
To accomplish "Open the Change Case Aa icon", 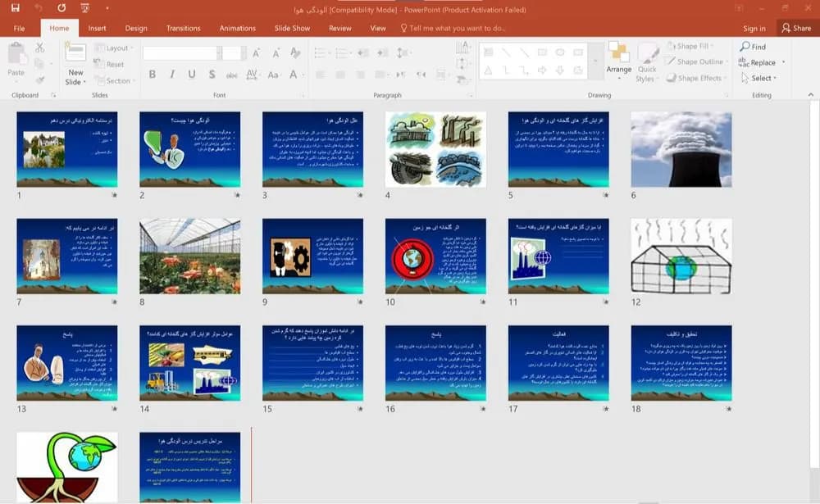I will coord(273,75).
